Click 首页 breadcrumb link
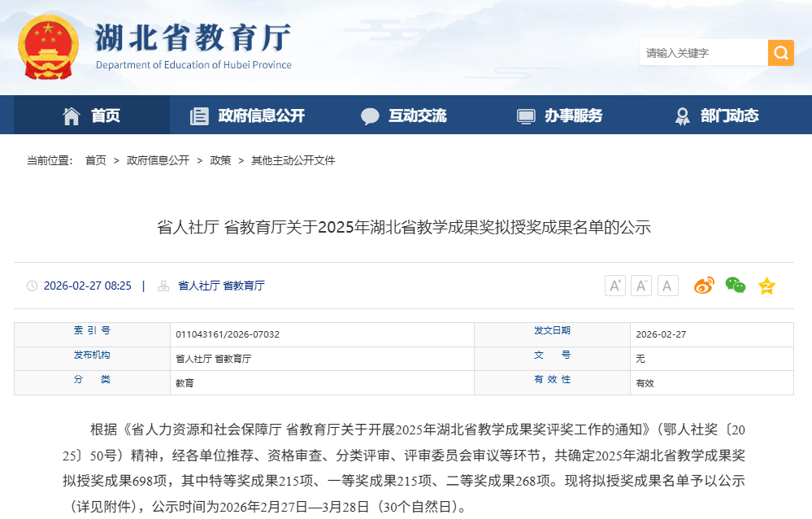This screenshot has width=812, height=519. click(x=96, y=160)
